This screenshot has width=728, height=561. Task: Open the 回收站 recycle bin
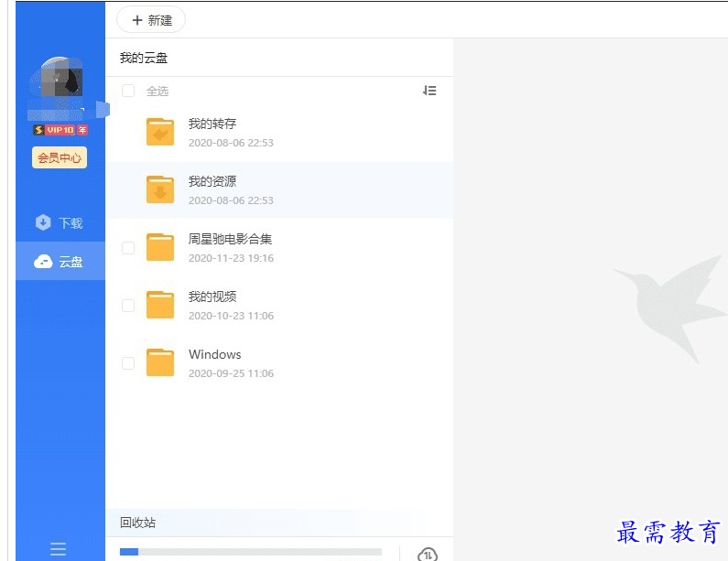tap(138, 523)
